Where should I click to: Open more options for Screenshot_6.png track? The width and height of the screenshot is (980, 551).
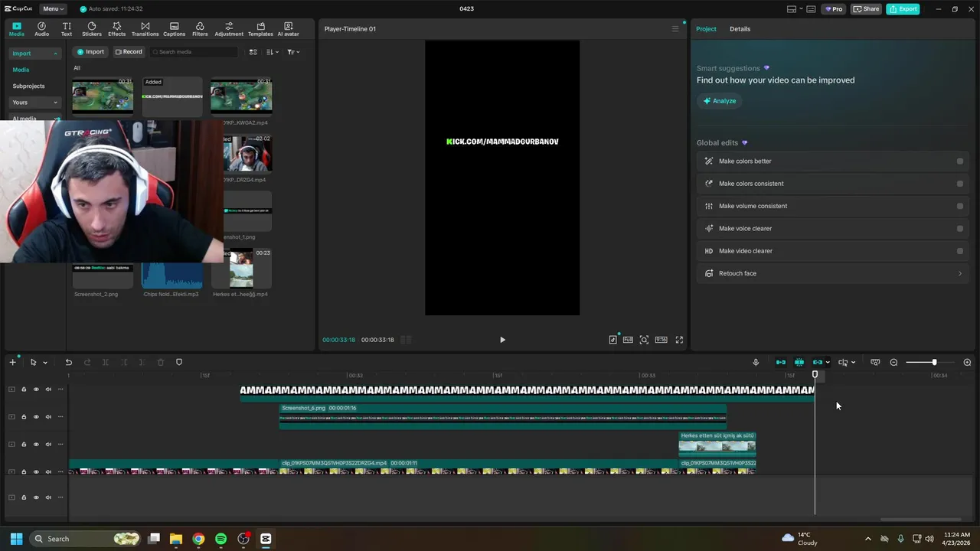(x=60, y=417)
